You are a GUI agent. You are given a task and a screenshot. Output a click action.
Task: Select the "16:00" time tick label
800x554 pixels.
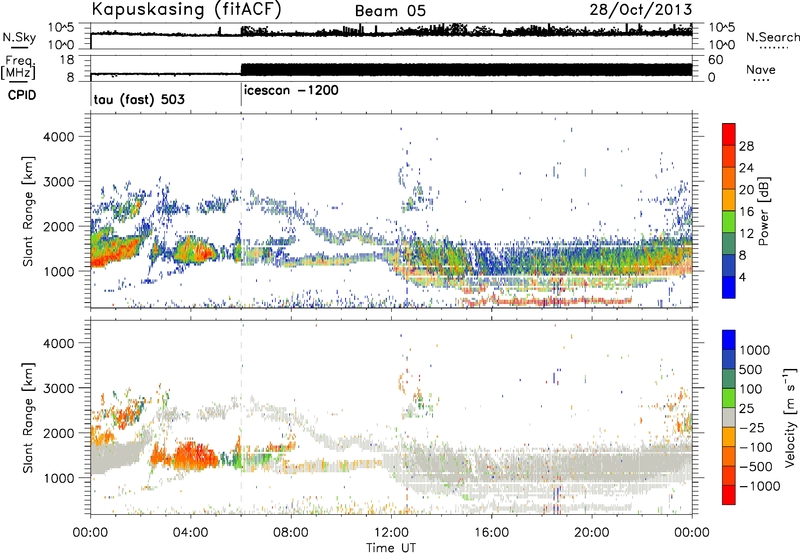(491, 533)
